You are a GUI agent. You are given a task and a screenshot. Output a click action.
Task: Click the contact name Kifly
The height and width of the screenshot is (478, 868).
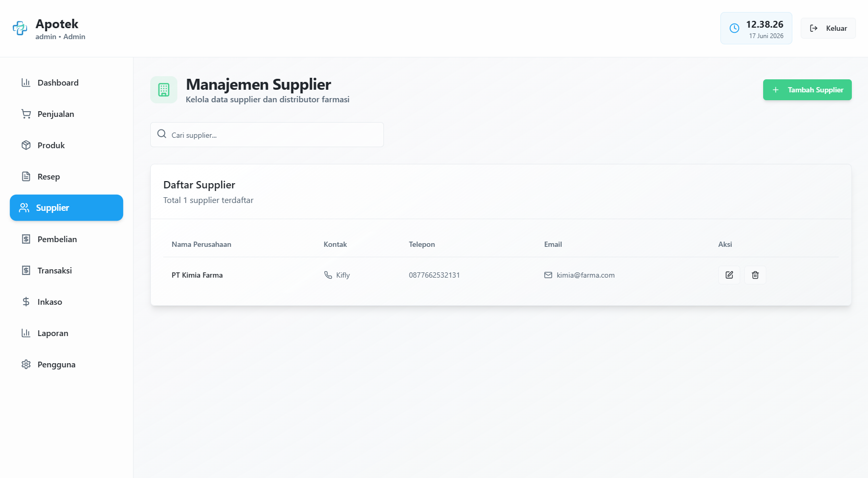[343, 275]
